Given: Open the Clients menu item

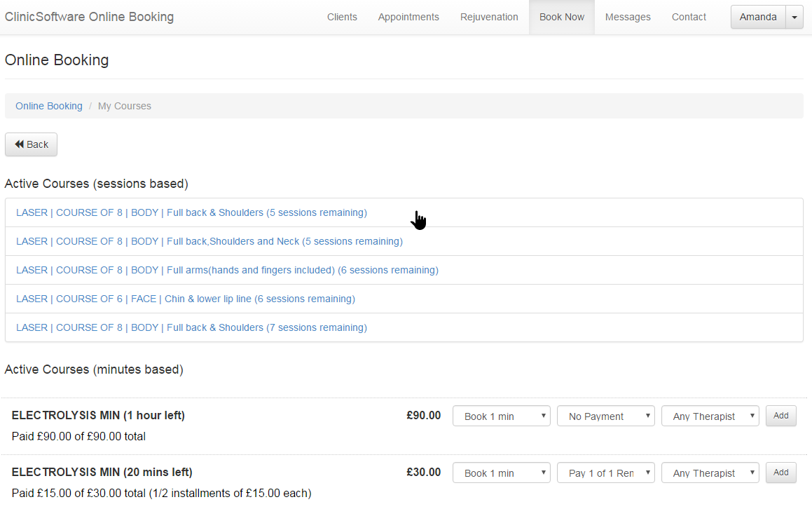Looking at the screenshot, I should (x=342, y=18).
